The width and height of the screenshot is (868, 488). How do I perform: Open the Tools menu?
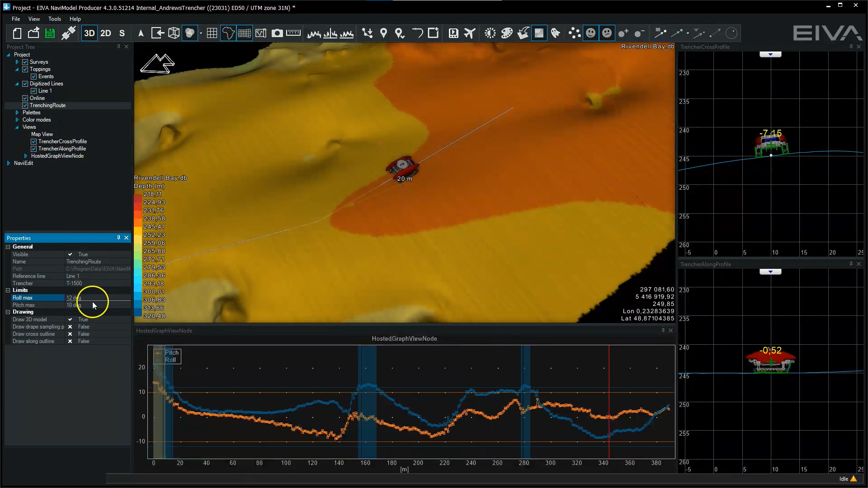(x=55, y=19)
